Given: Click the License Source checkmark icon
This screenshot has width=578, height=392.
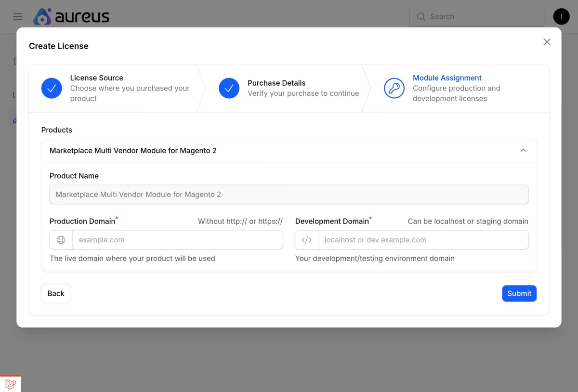Looking at the screenshot, I should pyautogui.click(x=52, y=88).
